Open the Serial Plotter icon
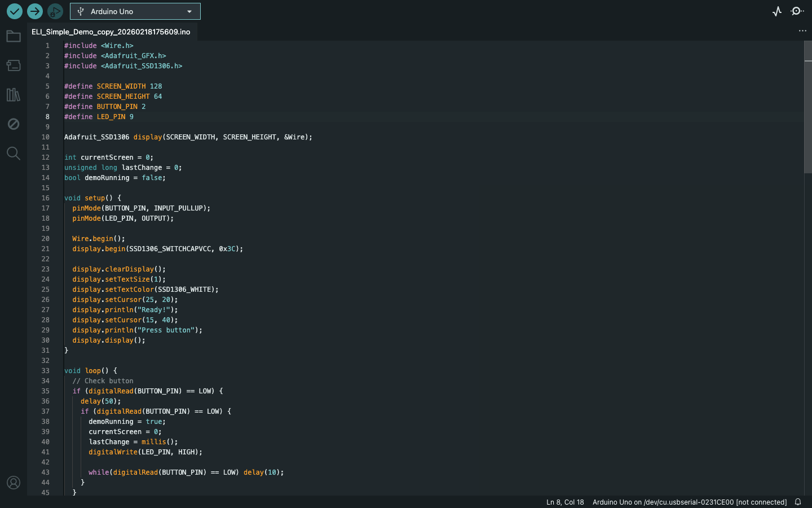This screenshot has height=508, width=812. tap(777, 11)
